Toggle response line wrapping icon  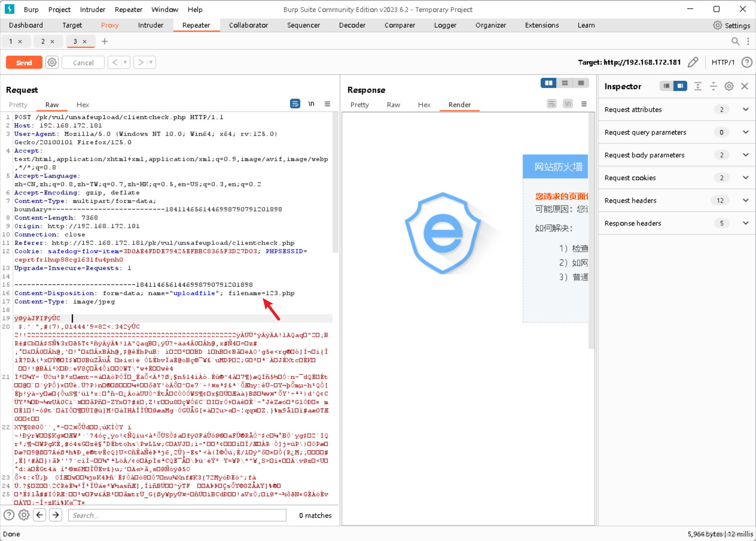click(551, 104)
